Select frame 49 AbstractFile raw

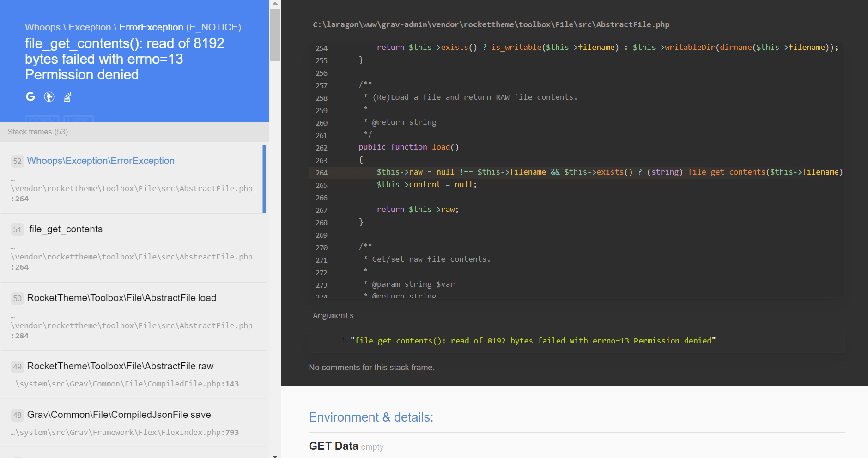pos(134,375)
